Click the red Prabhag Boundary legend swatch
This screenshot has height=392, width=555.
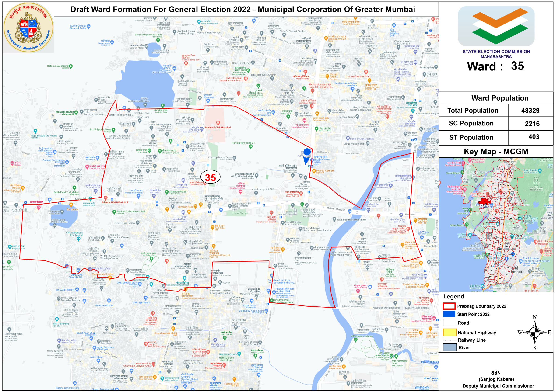(x=449, y=306)
